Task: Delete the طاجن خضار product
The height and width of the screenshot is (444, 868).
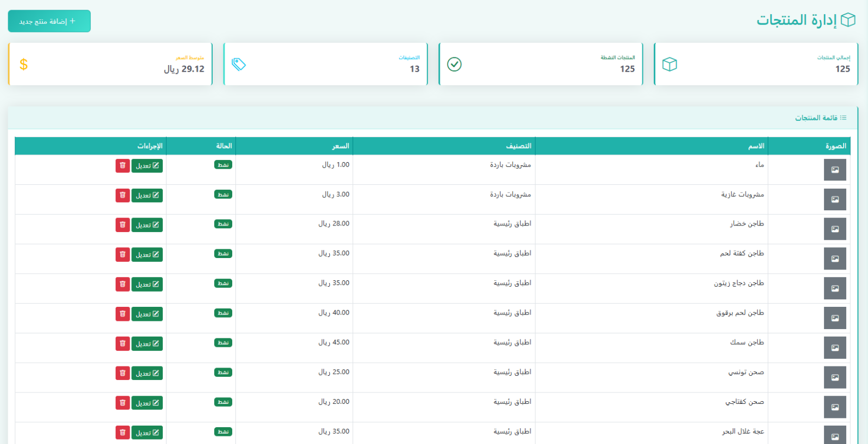Action: [x=123, y=225]
